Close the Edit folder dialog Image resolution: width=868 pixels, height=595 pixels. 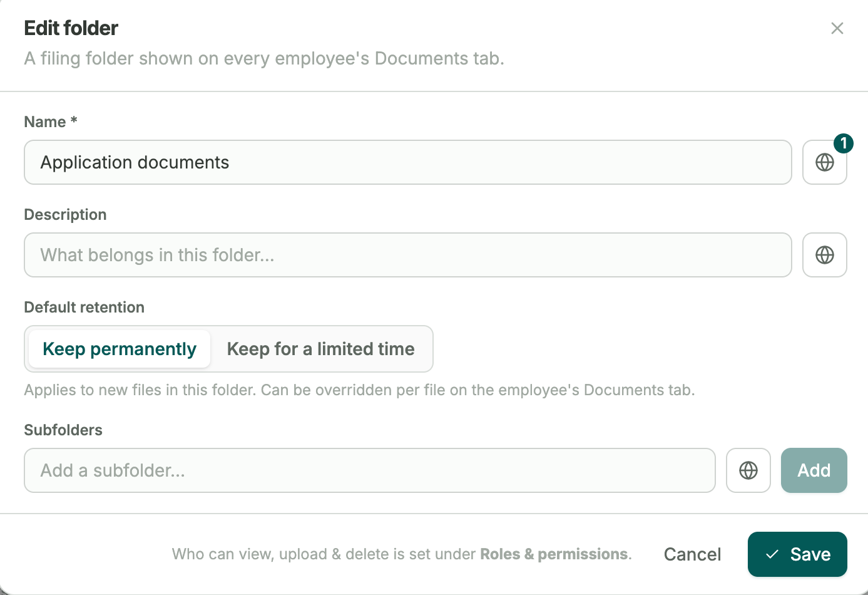point(837,28)
